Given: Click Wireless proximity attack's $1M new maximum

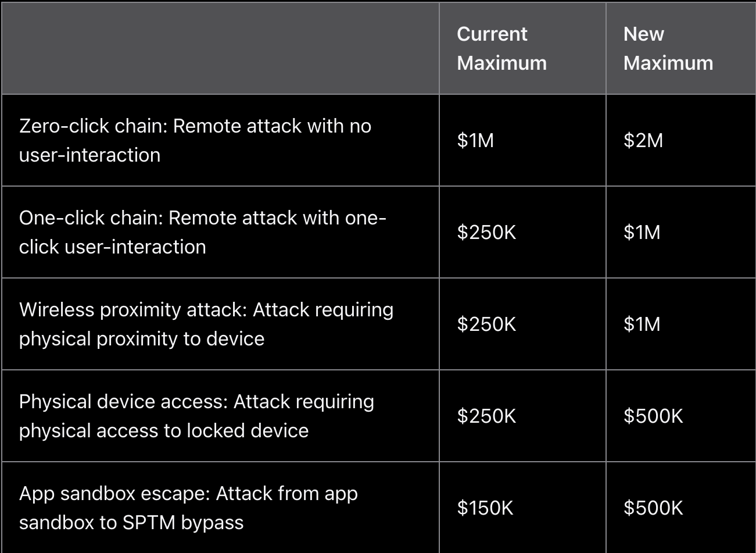Looking at the screenshot, I should pyautogui.click(x=642, y=324).
